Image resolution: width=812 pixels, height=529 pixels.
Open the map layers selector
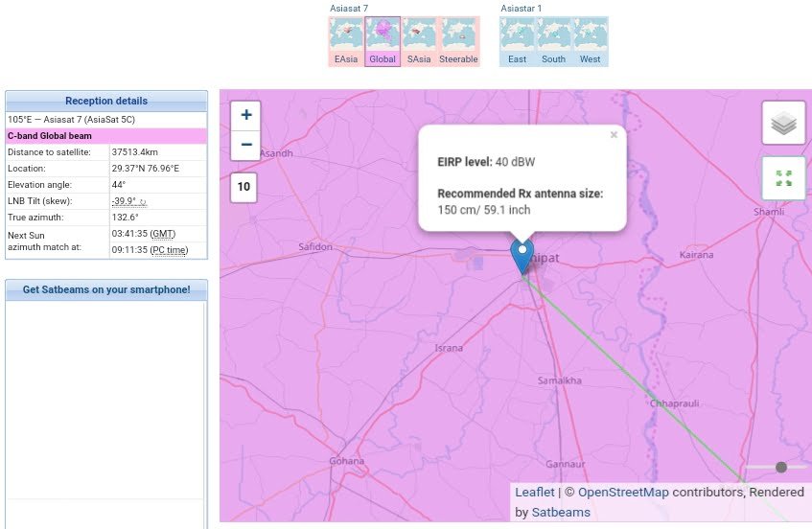coord(783,124)
